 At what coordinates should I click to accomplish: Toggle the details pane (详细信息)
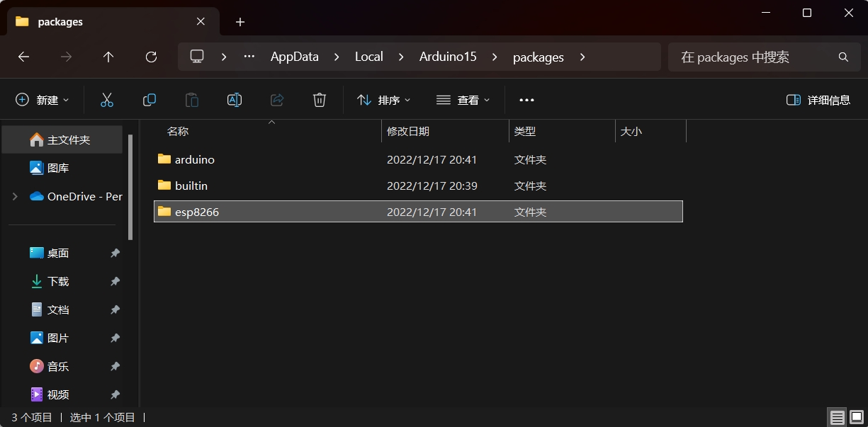(818, 100)
